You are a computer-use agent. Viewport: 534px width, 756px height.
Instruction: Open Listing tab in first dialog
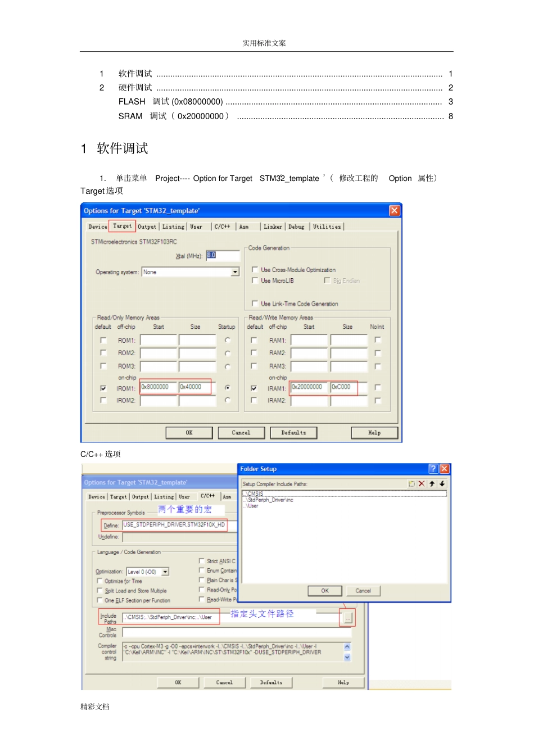[173, 227]
